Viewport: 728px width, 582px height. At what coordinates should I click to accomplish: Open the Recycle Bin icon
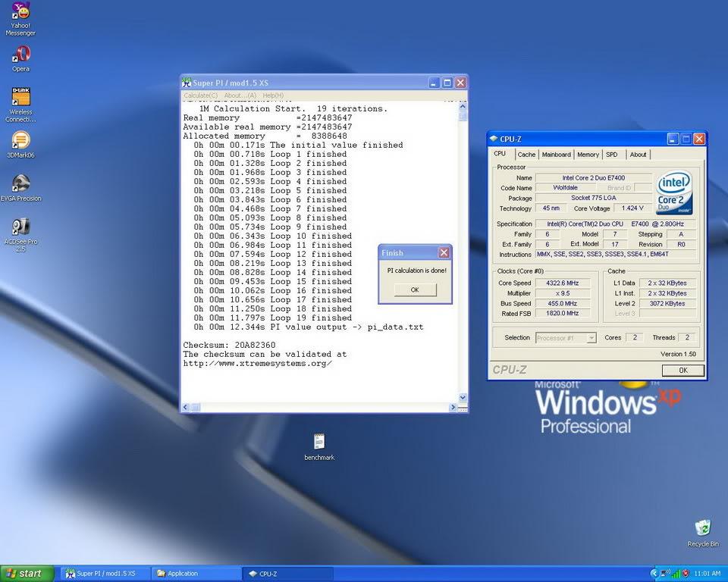point(702,533)
